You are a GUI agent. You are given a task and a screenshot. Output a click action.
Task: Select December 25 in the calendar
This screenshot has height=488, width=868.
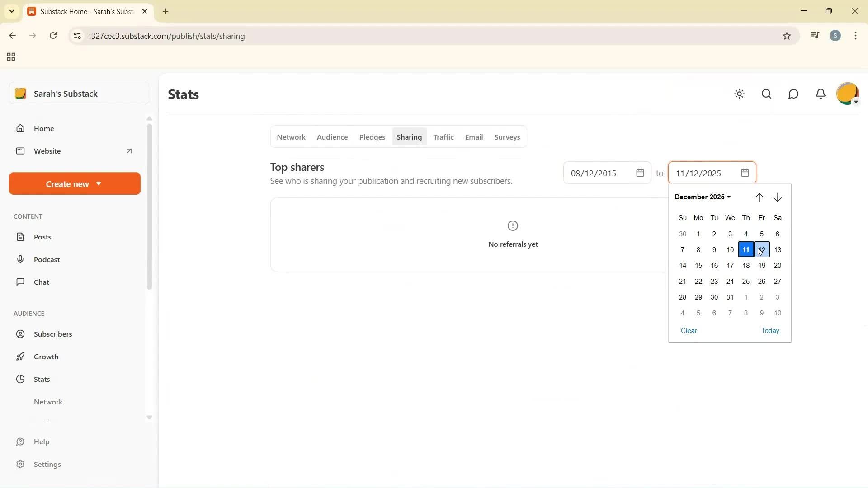coord(745,282)
